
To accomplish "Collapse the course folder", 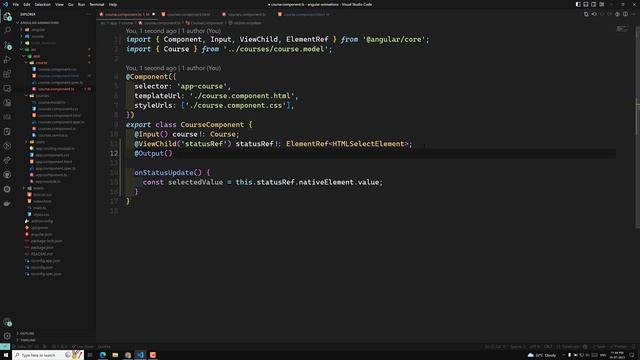I will point(41,63).
